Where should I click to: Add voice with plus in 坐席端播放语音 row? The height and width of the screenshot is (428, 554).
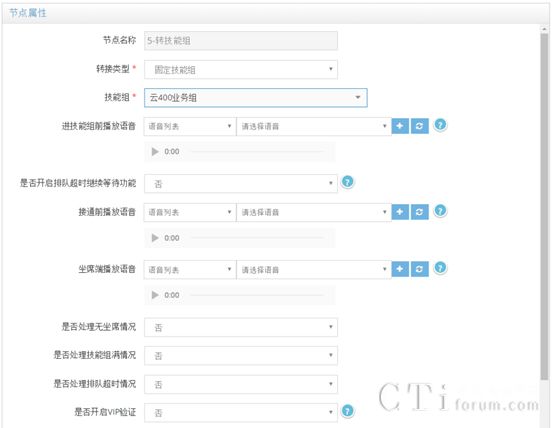click(x=400, y=269)
